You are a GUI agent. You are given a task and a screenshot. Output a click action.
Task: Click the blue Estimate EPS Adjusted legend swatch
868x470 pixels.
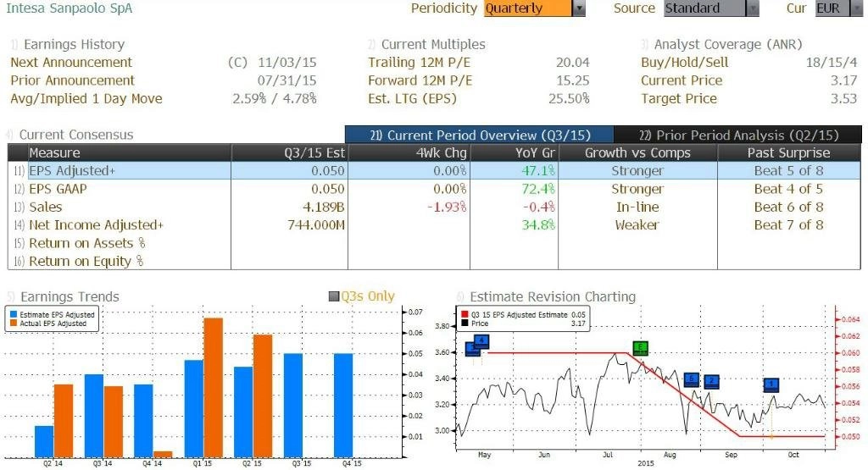(x=14, y=315)
